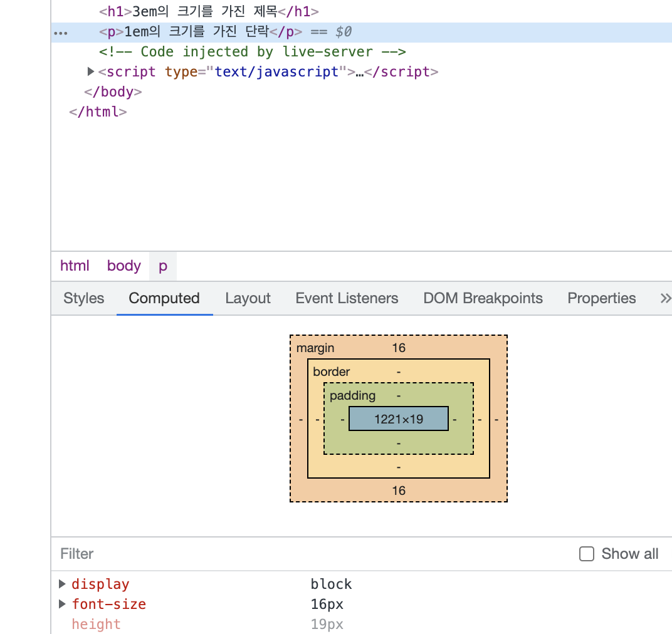Image resolution: width=672 pixels, height=634 pixels.
Task: Select the closing html tag line
Action: point(98,112)
